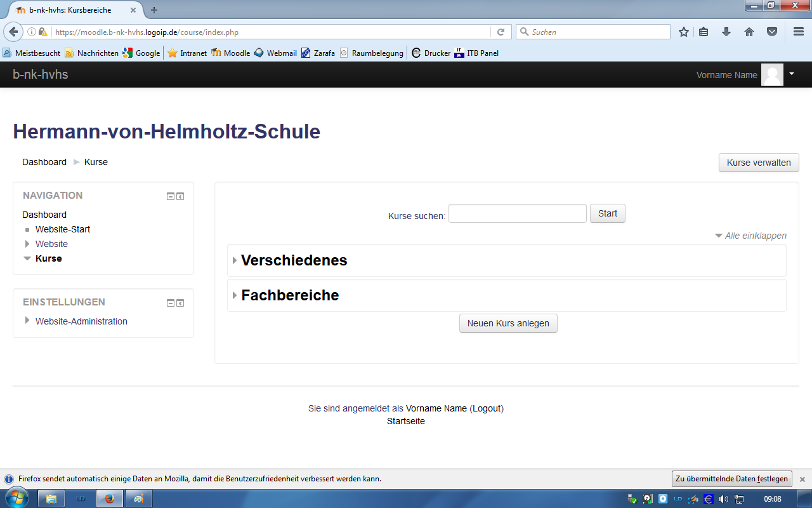812x508 pixels.
Task: Click the Kurse verwalten button
Action: point(758,163)
